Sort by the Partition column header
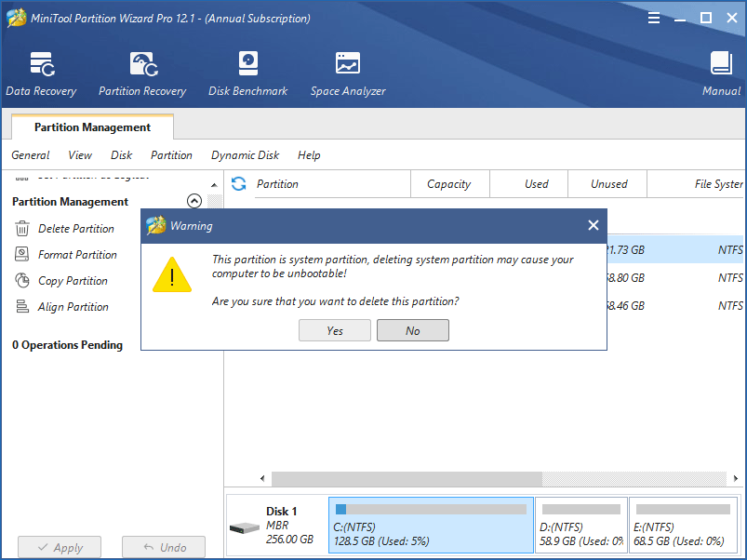The width and height of the screenshot is (747, 560). click(332, 184)
